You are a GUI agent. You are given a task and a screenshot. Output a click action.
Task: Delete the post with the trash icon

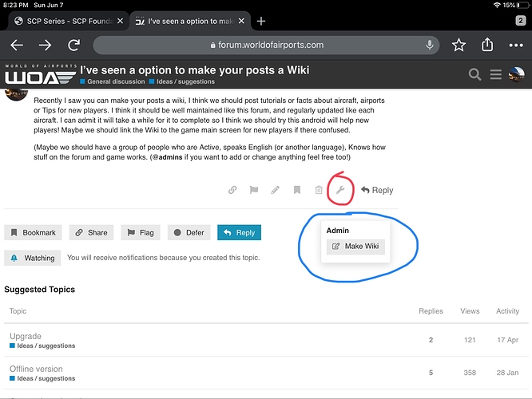point(319,190)
